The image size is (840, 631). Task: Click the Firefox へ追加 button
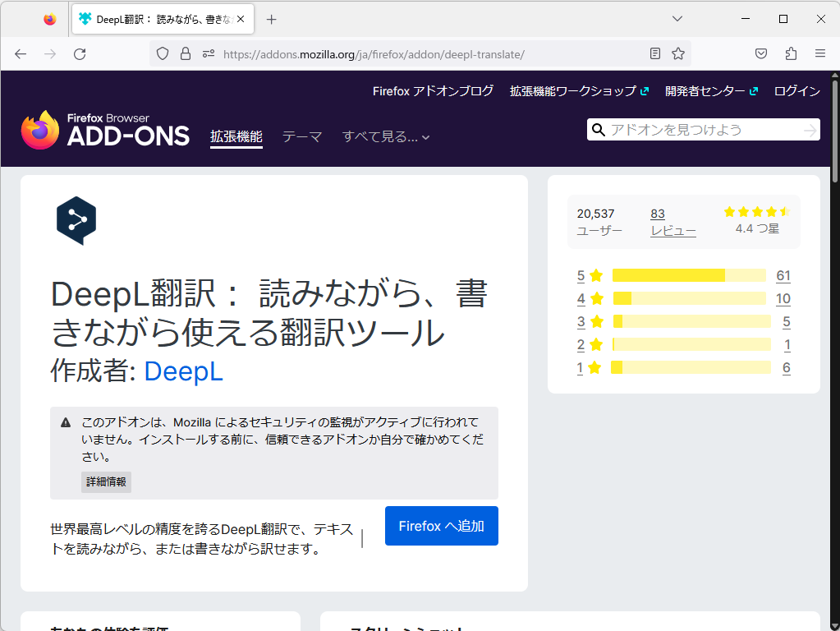tap(441, 526)
